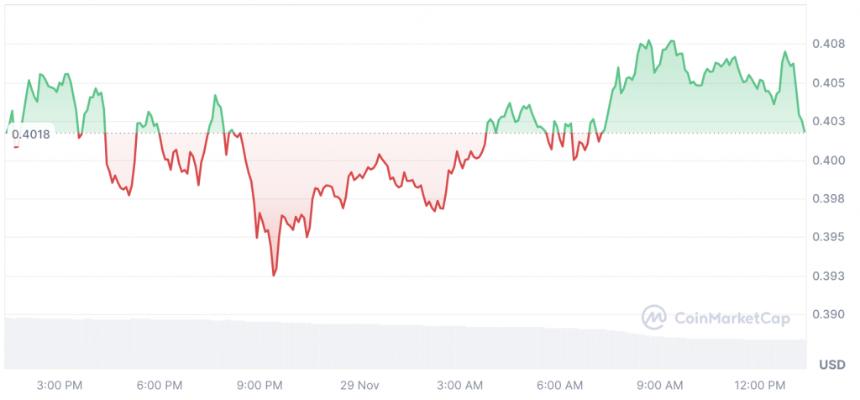Click the 0.400 price axis label
This screenshot has width=860, height=400.
coord(830,160)
